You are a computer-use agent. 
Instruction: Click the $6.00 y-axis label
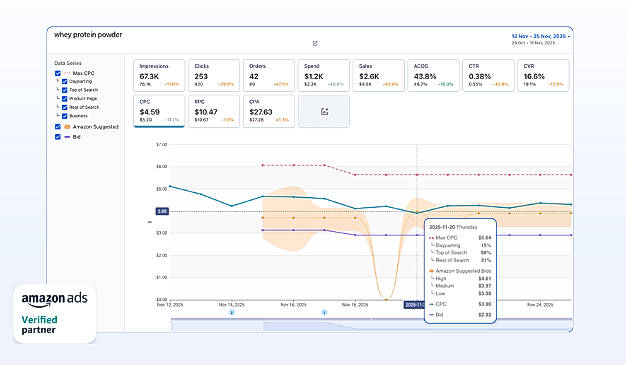click(162, 166)
